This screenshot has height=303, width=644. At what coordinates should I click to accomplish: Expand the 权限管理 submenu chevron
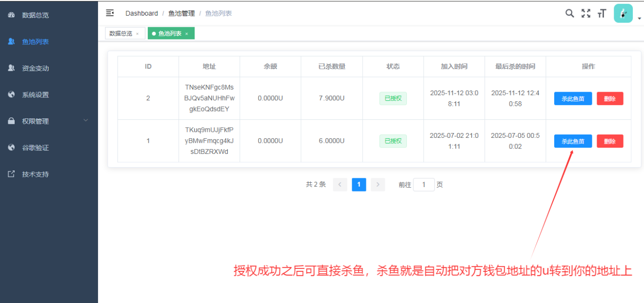coord(86,121)
